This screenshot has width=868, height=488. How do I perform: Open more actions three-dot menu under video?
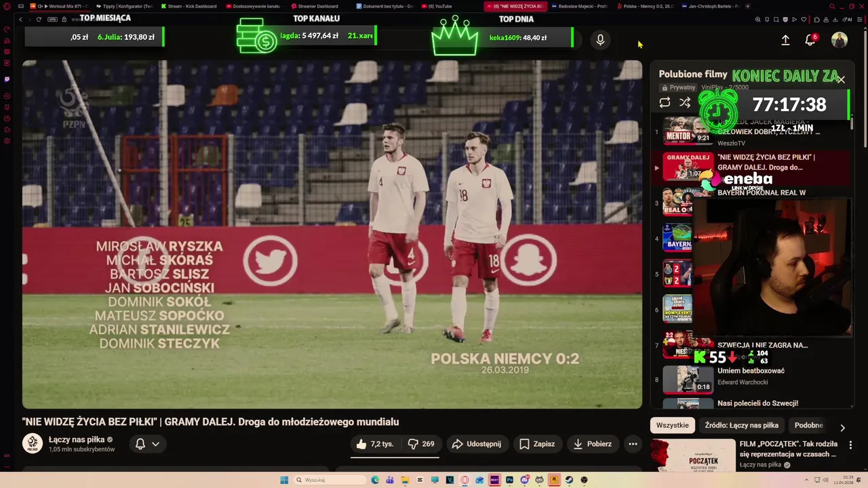tap(633, 444)
